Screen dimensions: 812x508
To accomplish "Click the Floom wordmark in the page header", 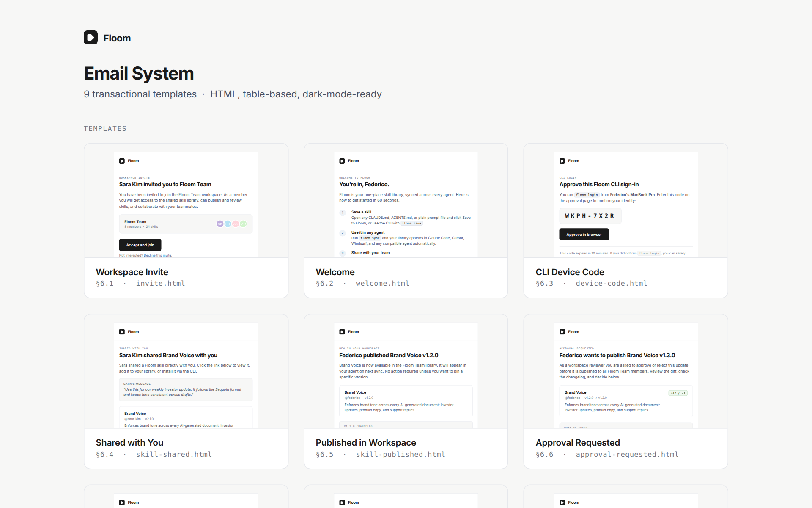I will click(117, 38).
